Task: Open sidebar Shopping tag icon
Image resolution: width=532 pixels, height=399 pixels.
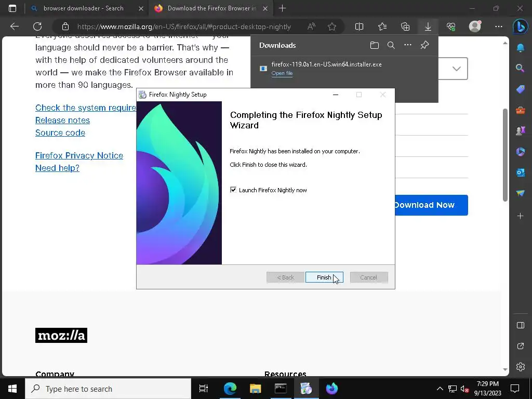Action: click(521, 89)
